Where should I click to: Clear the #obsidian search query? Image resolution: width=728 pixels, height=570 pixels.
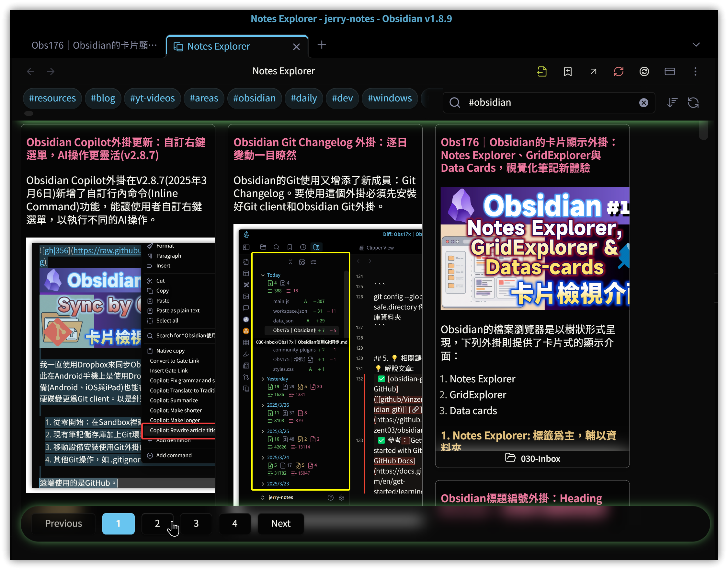tap(643, 102)
